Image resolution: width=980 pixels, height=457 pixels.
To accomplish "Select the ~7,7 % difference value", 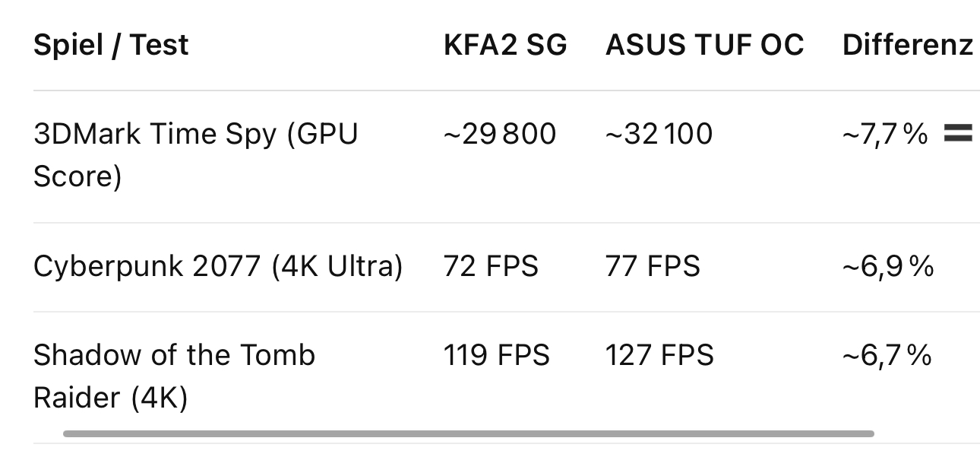I will (x=885, y=135).
